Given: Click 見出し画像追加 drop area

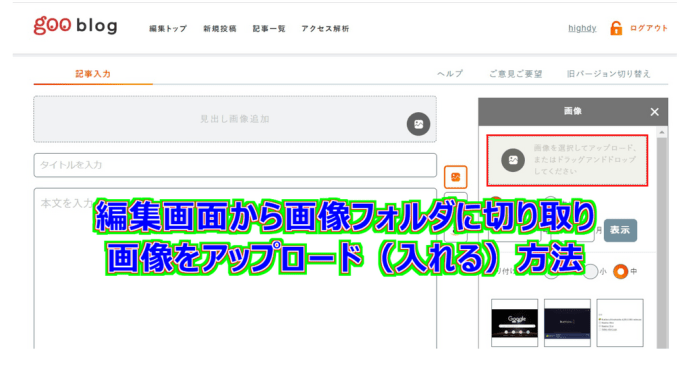Looking at the screenshot, I should 235,119.
